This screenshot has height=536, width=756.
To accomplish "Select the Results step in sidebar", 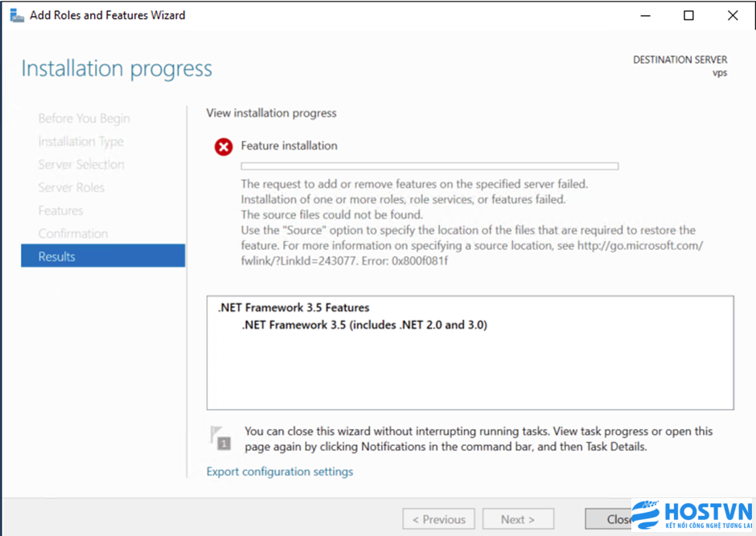I will click(103, 256).
